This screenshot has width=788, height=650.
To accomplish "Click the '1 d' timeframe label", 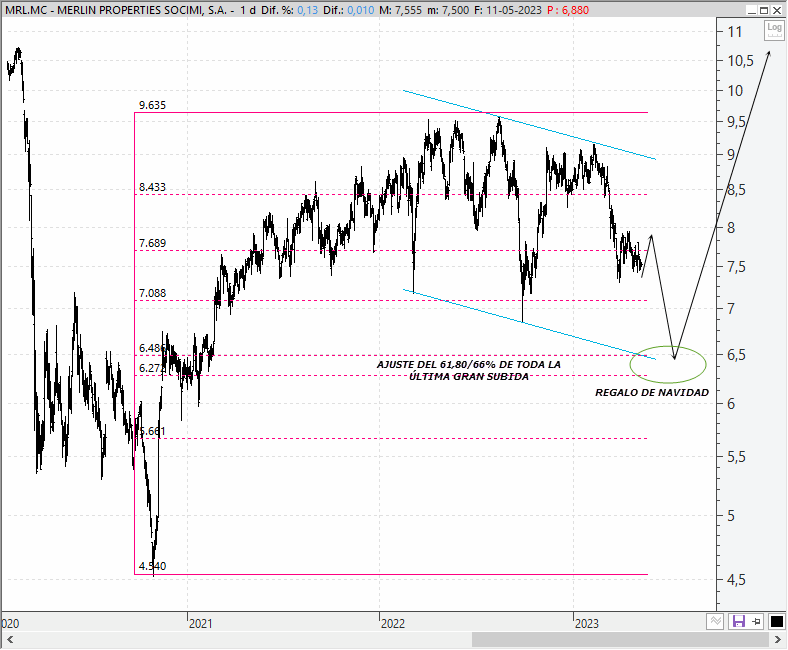I will click(247, 10).
